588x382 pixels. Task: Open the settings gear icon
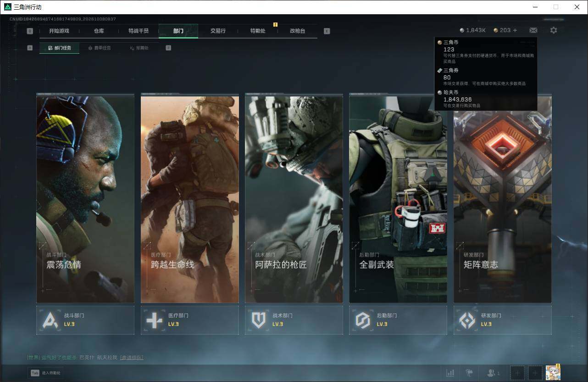(x=554, y=30)
